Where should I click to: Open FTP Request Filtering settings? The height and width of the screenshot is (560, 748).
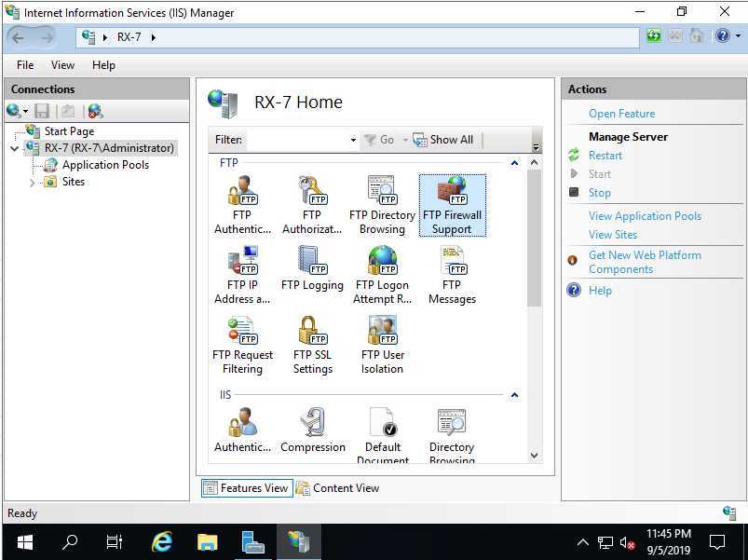click(x=242, y=345)
